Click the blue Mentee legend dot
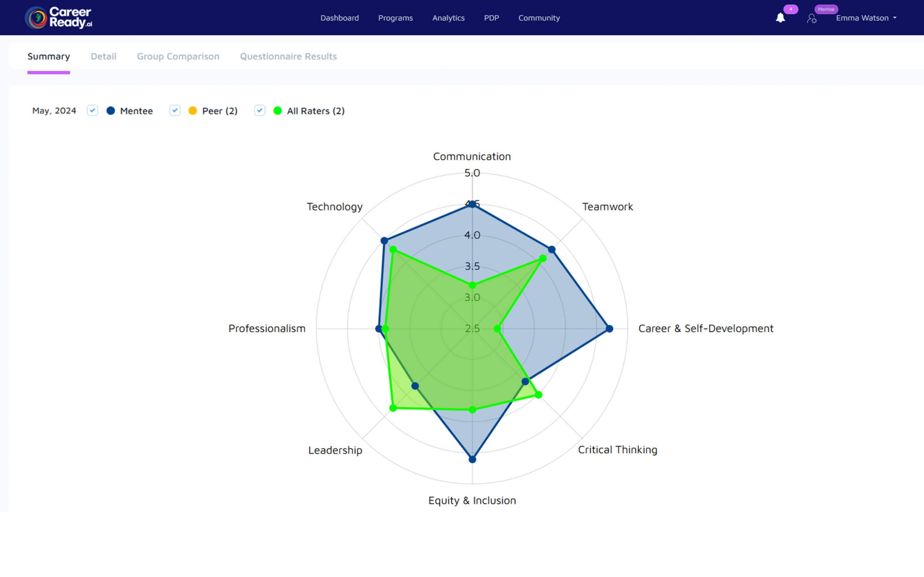 tap(111, 111)
